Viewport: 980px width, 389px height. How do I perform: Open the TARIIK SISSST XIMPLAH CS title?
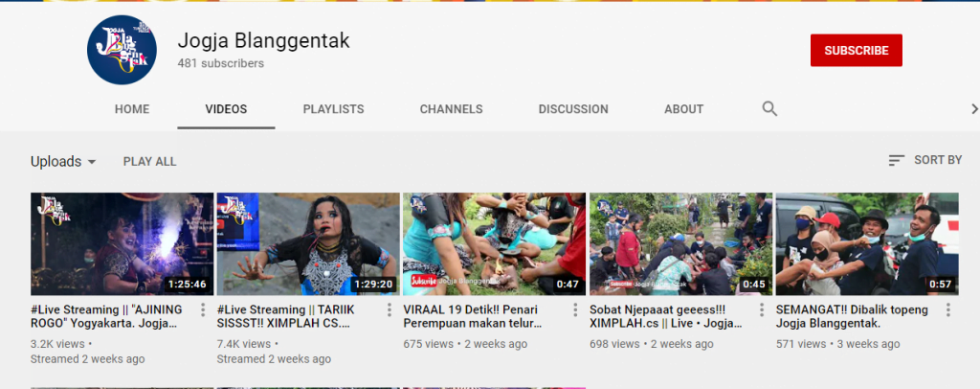point(285,316)
